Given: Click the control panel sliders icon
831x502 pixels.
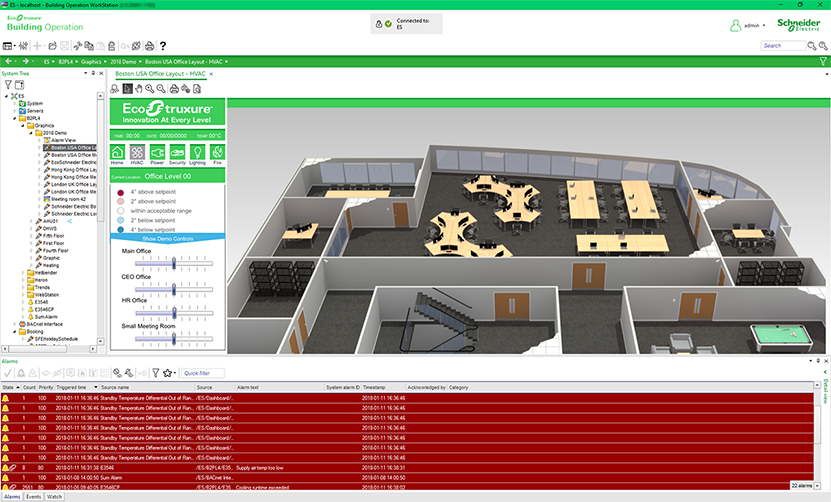Looking at the screenshot, I should [x=23, y=46].
